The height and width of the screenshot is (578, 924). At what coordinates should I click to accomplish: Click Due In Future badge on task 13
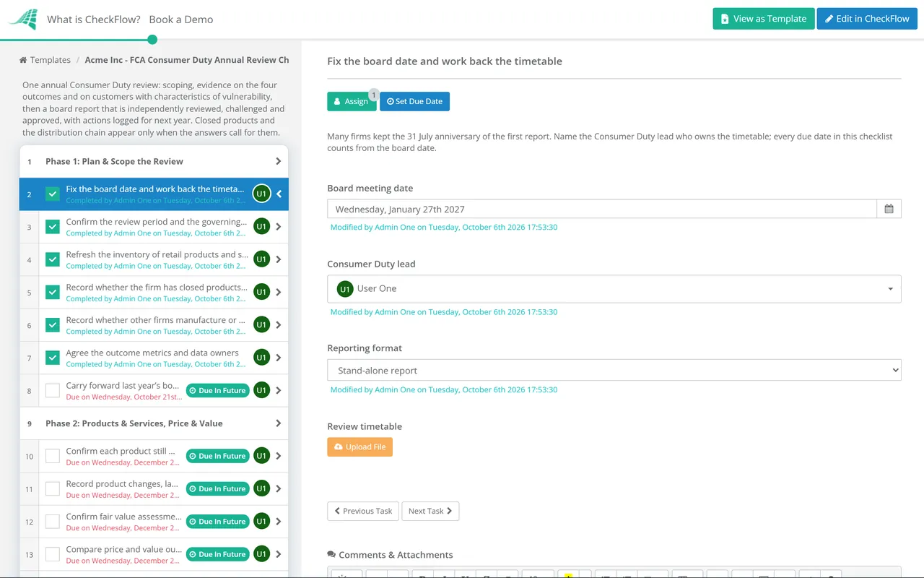(x=218, y=554)
